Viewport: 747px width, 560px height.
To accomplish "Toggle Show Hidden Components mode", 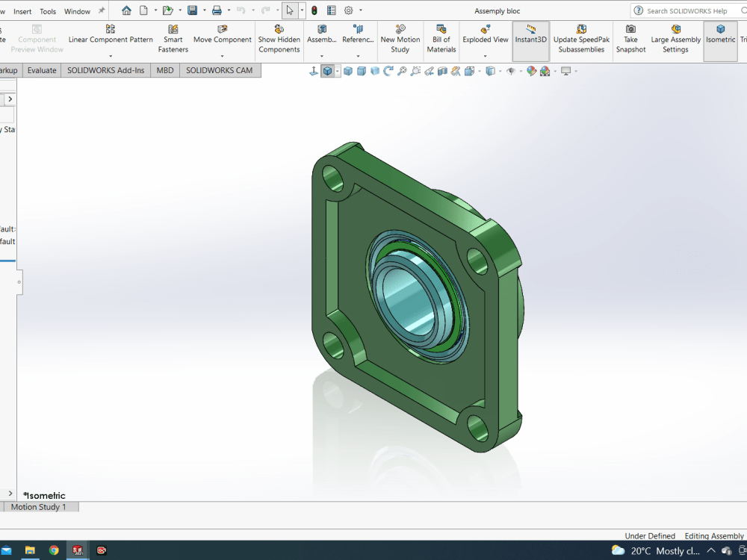I will click(279, 37).
